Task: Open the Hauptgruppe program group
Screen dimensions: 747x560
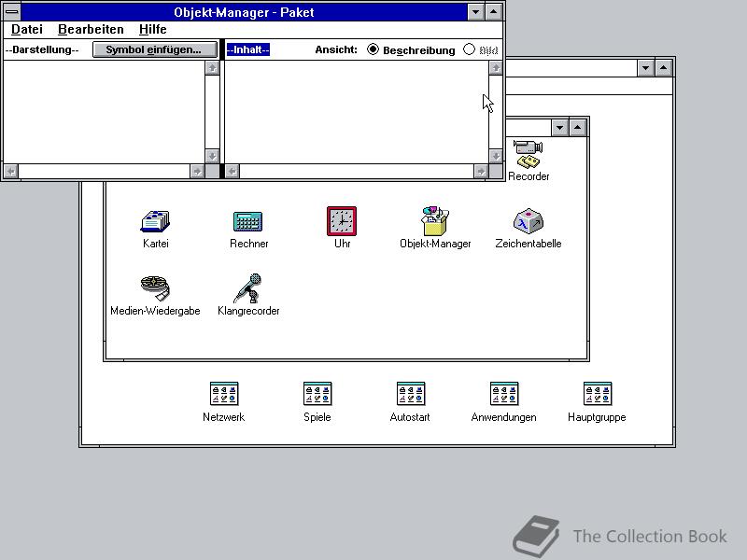Action: [x=597, y=394]
